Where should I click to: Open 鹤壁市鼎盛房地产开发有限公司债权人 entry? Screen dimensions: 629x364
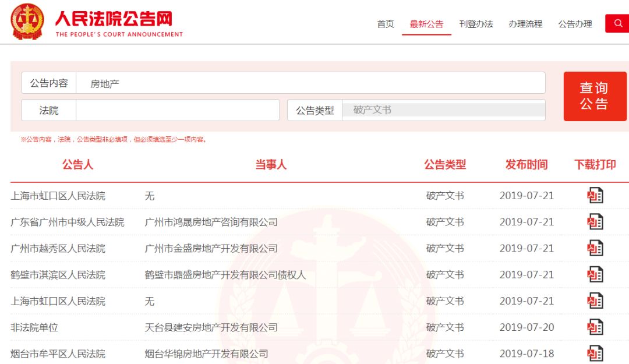[x=225, y=275]
